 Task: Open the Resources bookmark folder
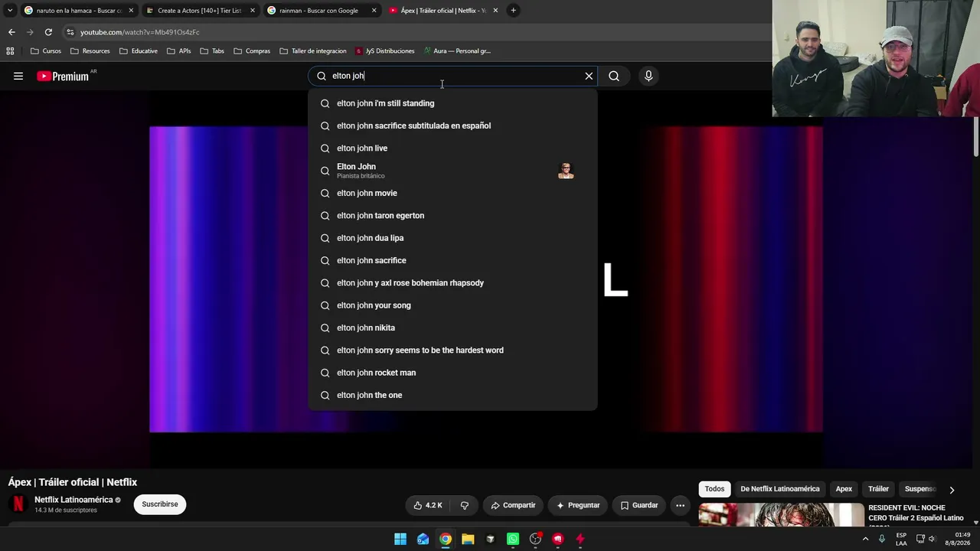(x=90, y=51)
